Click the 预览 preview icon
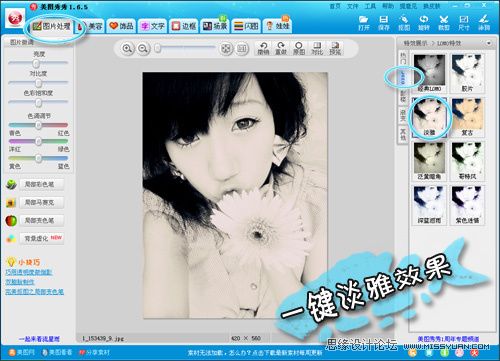 coord(335,49)
